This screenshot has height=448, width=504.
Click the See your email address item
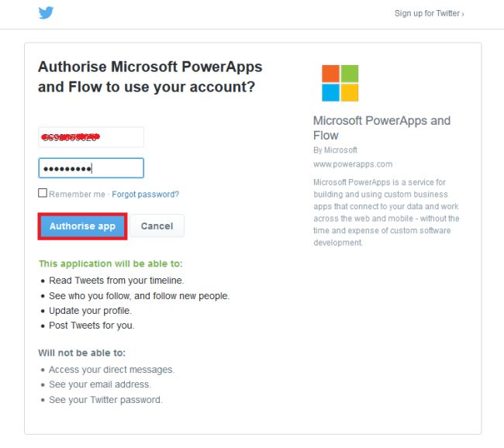(x=100, y=384)
